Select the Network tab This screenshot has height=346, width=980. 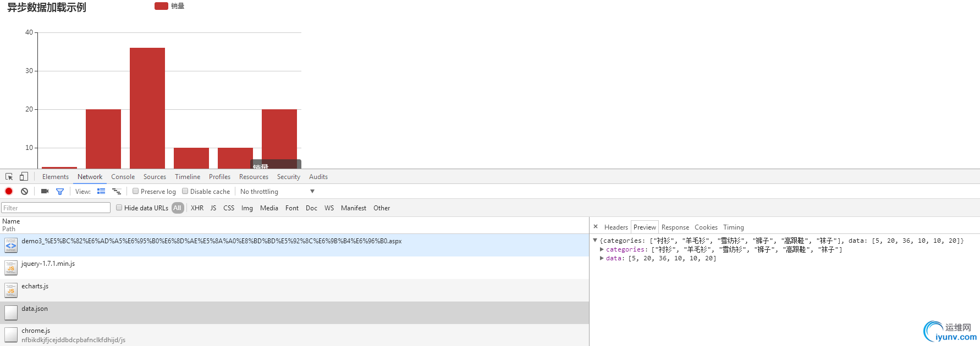90,177
